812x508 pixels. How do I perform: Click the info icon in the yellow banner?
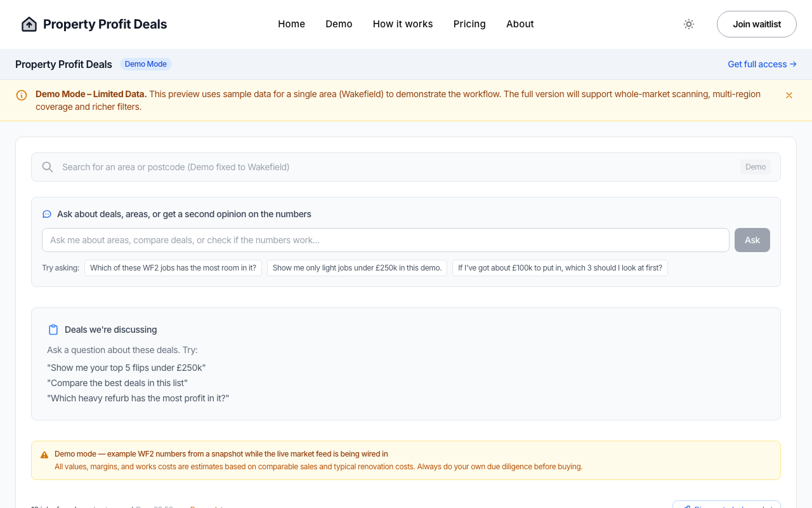[22, 95]
